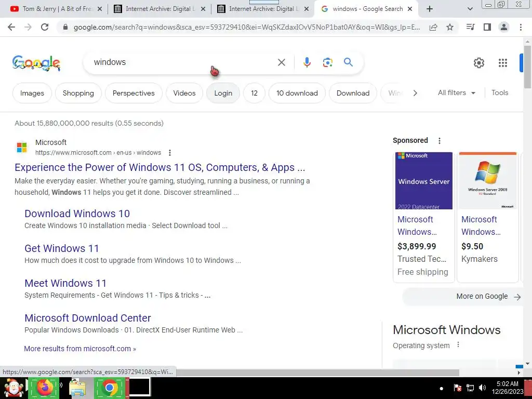Click the 10 download chip

[x=297, y=93]
